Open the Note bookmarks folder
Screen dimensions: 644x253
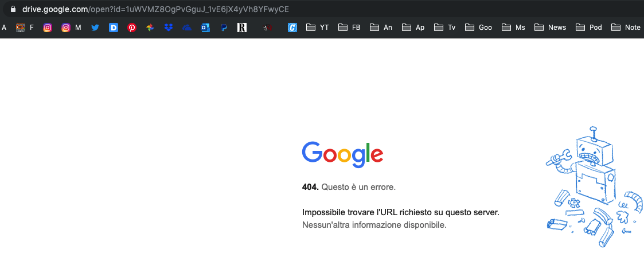[x=626, y=28]
